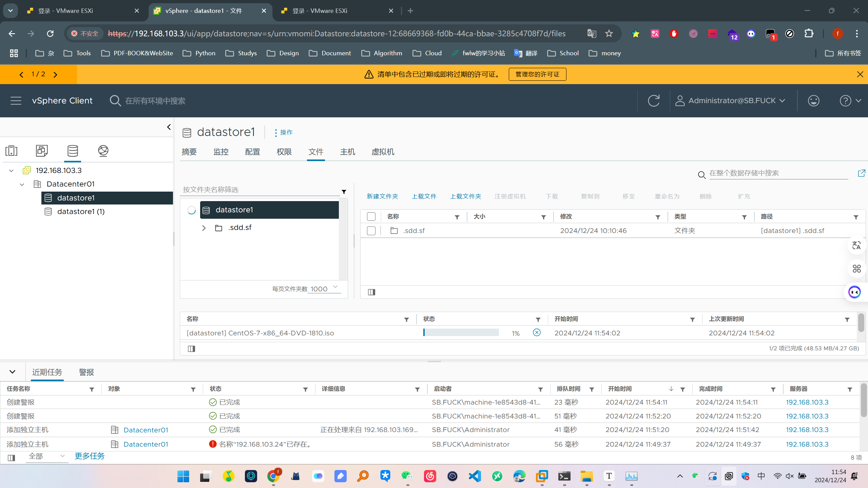Screen dimensions: 868x488
Task: Collapse the recent tasks bottom panel
Action: point(13,372)
